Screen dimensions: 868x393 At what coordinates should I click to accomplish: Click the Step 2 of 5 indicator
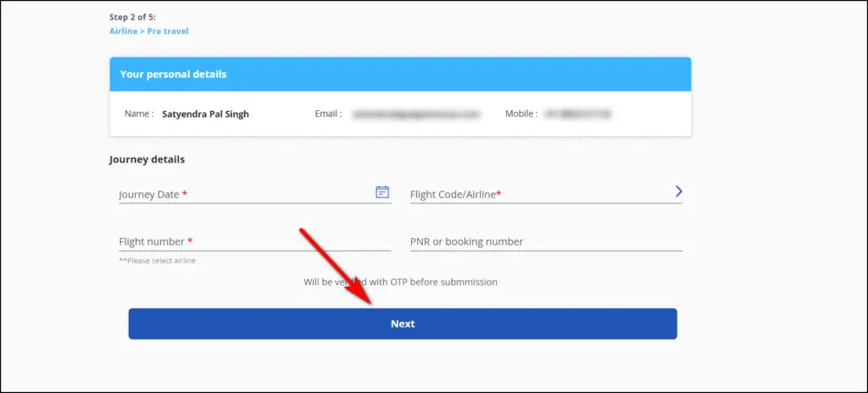[132, 17]
